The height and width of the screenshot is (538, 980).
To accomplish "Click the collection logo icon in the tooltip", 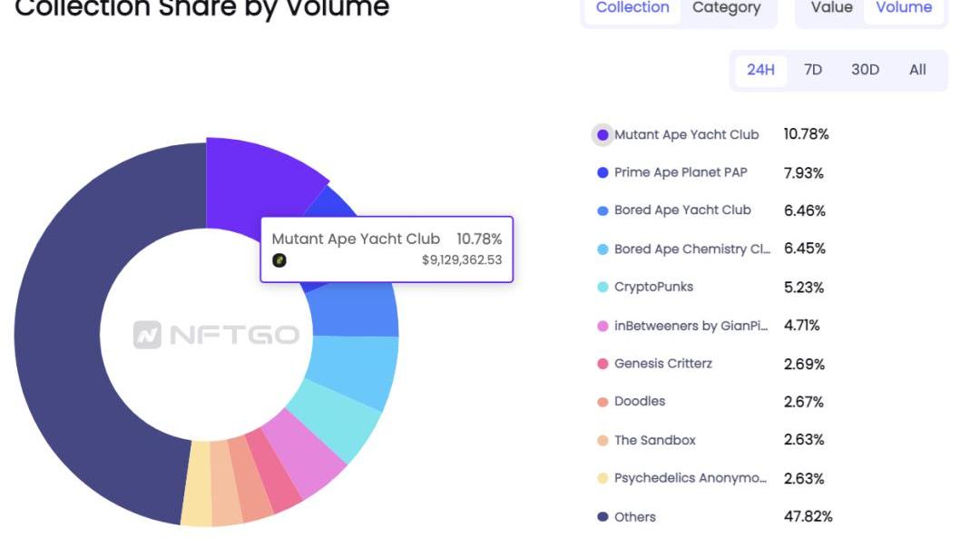I will pos(279,260).
